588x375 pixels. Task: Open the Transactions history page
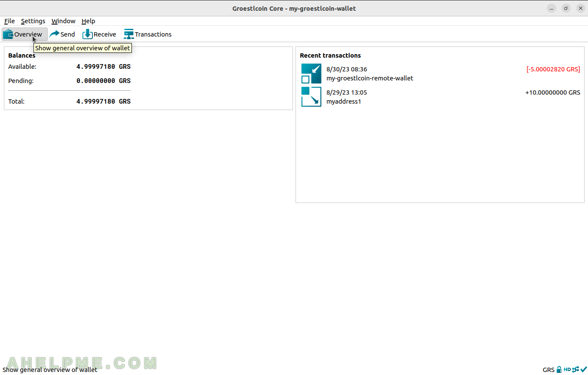pos(148,34)
